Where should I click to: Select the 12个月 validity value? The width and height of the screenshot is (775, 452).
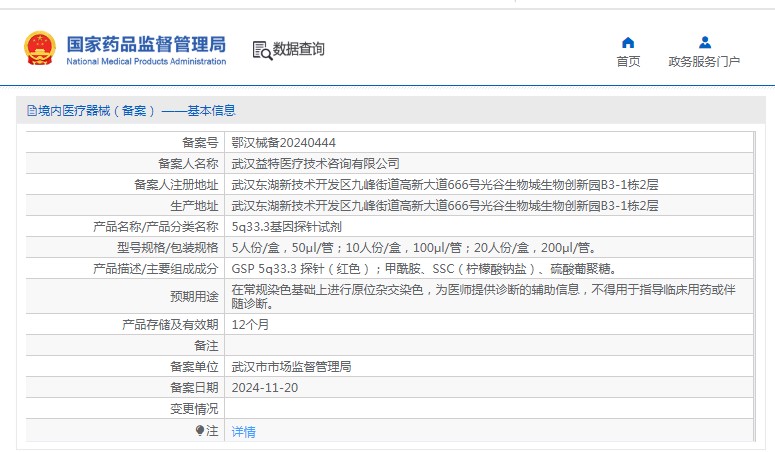click(x=250, y=324)
